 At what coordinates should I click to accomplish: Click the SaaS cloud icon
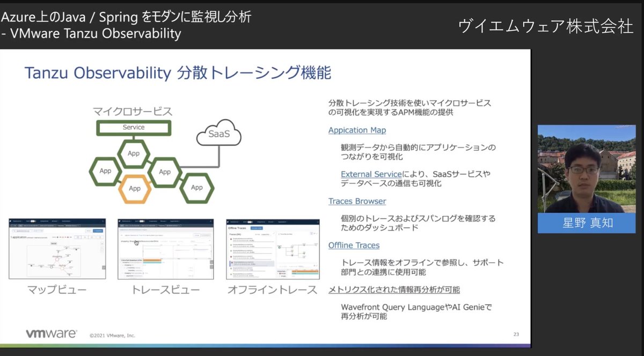click(218, 134)
